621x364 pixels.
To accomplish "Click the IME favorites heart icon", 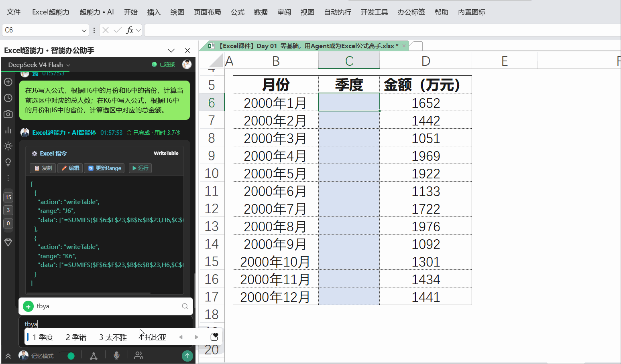I will click(214, 337).
